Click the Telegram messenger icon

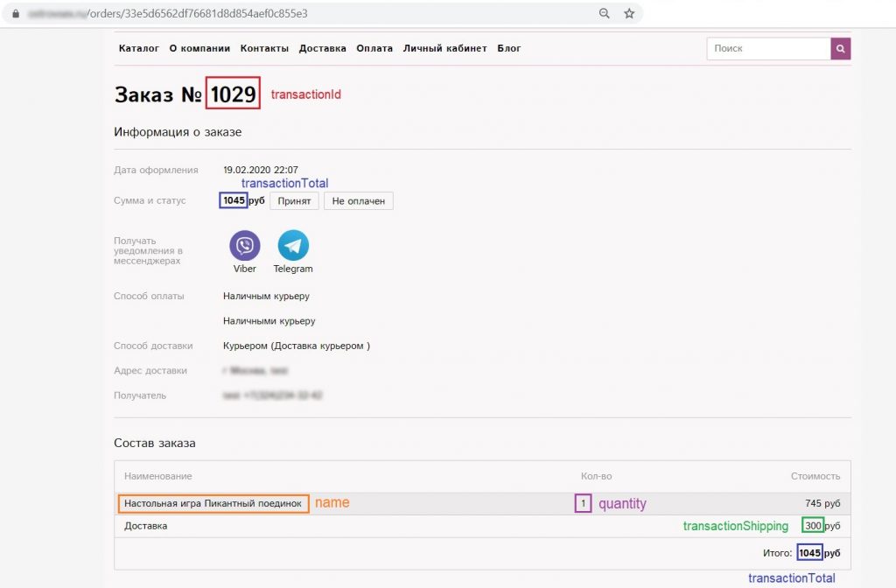(x=293, y=246)
